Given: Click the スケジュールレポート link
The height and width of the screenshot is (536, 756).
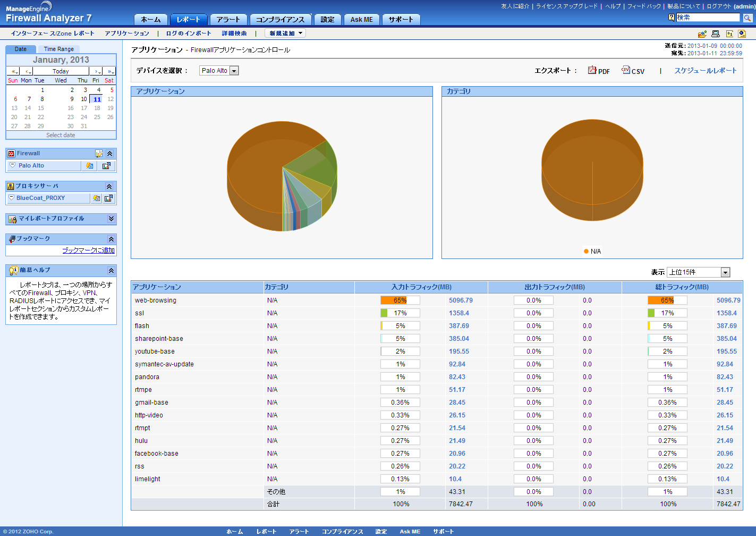Looking at the screenshot, I should pos(705,71).
